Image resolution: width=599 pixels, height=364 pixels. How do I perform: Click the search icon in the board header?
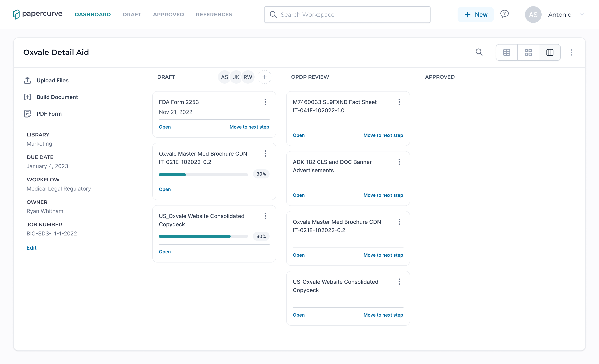coord(479,52)
